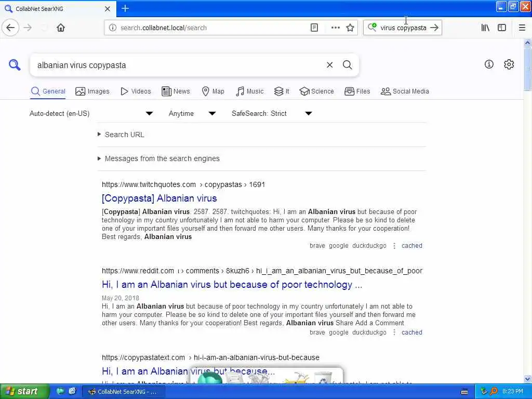Switch to Files category
The height and width of the screenshot is (399, 532).
[357, 91]
